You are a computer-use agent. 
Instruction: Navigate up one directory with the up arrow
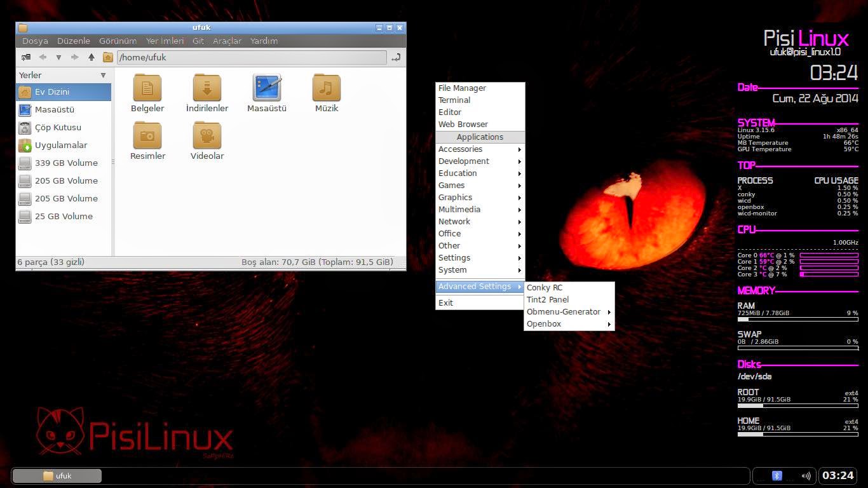coord(91,57)
